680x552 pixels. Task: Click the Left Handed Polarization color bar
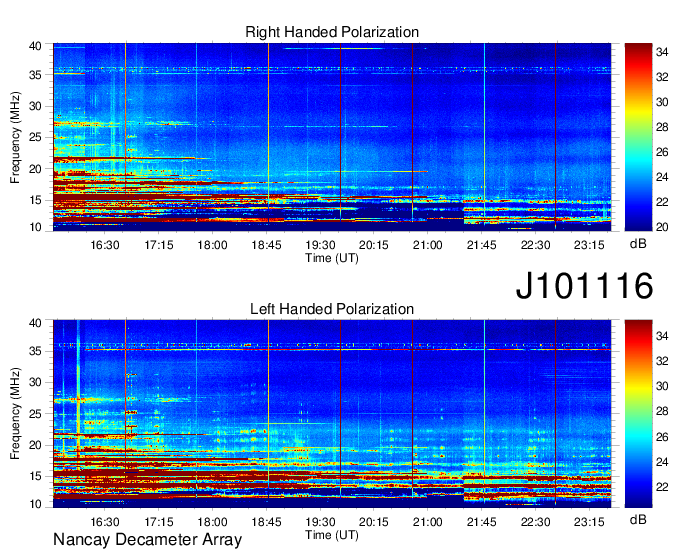tap(638, 414)
